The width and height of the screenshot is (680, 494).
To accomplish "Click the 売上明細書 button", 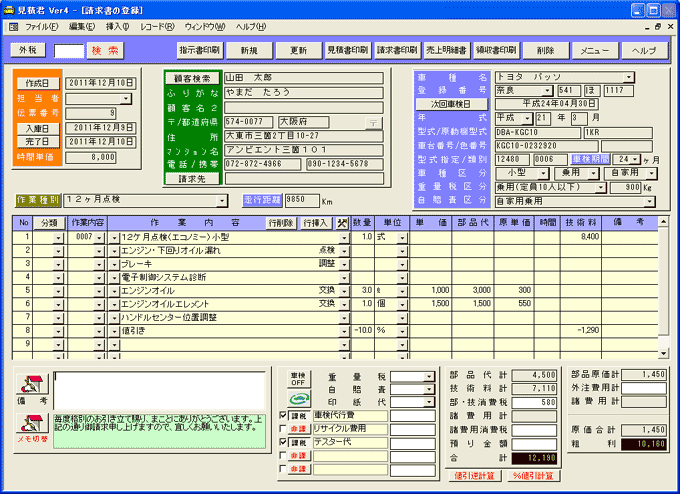I will (x=446, y=50).
